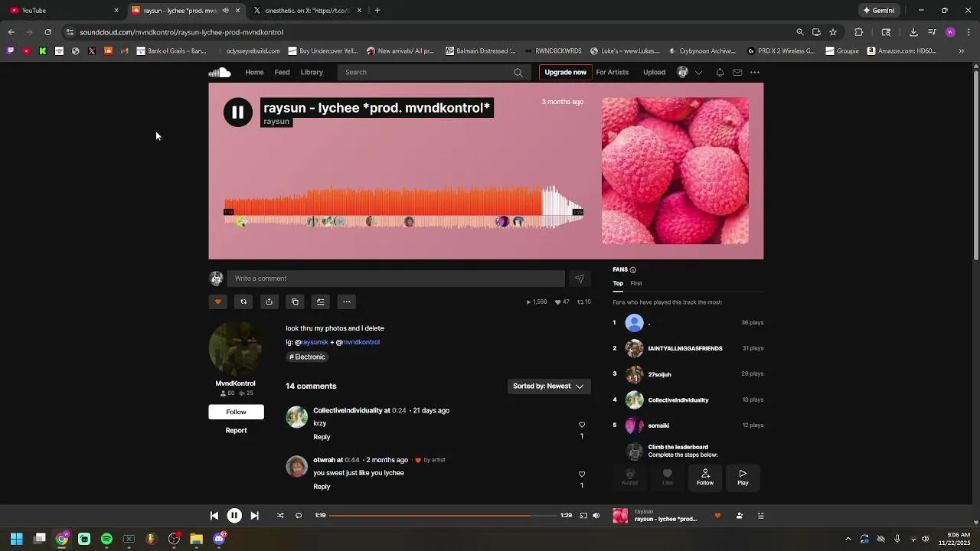Open the messages envelope icon

click(737, 73)
